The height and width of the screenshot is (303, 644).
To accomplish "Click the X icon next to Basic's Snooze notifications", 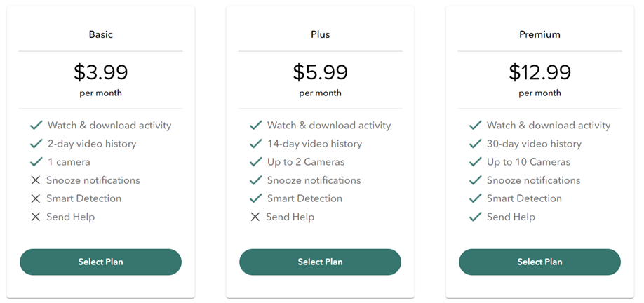I will pyautogui.click(x=36, y=180).
